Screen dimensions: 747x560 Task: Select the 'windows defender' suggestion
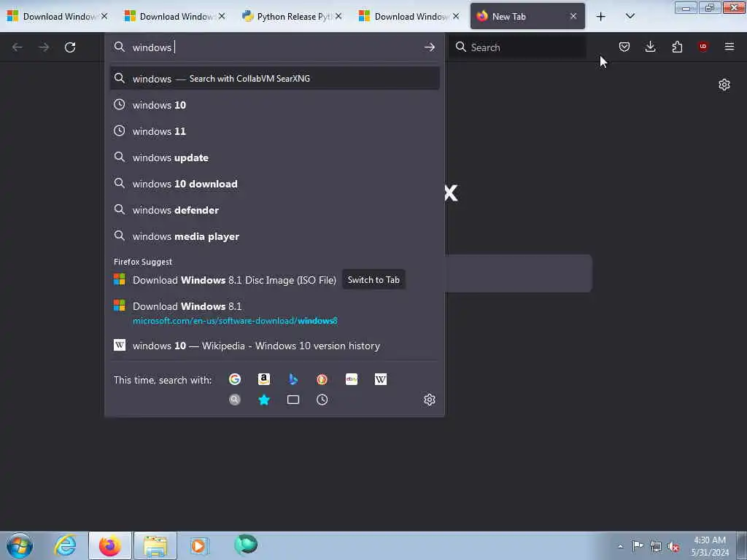click(274, 210)
